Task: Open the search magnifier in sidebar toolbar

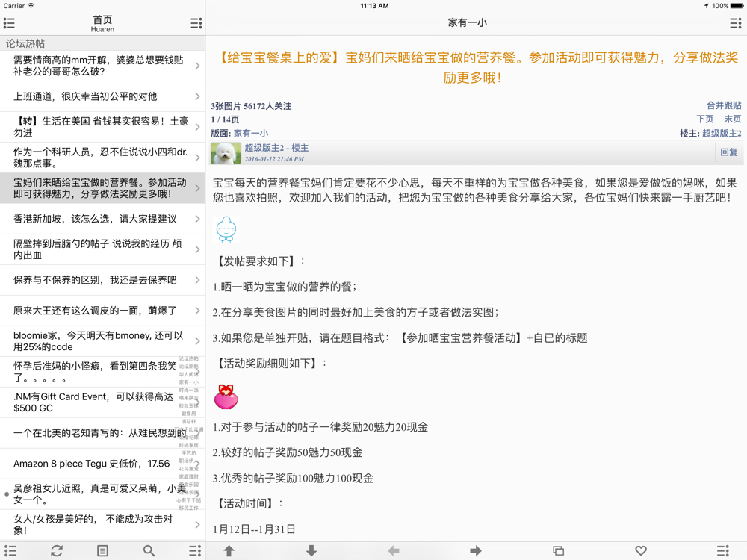Action: pos(149,550)
